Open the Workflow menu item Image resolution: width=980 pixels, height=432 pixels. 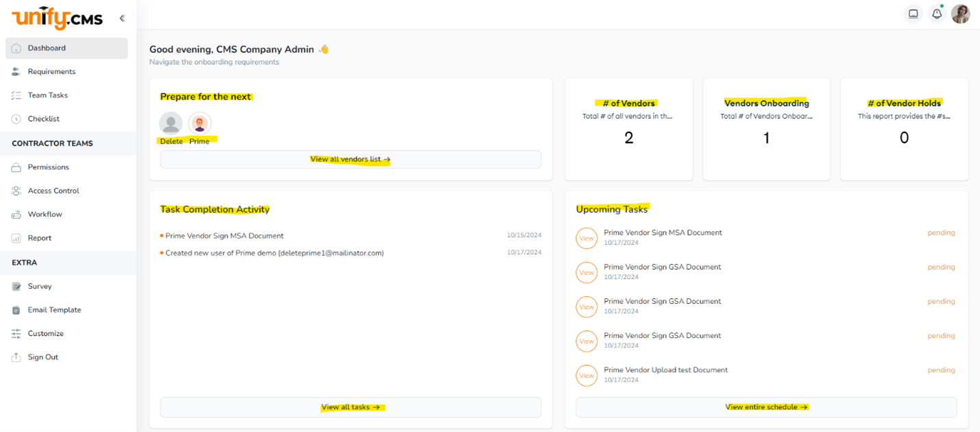(x=45, y=215)
